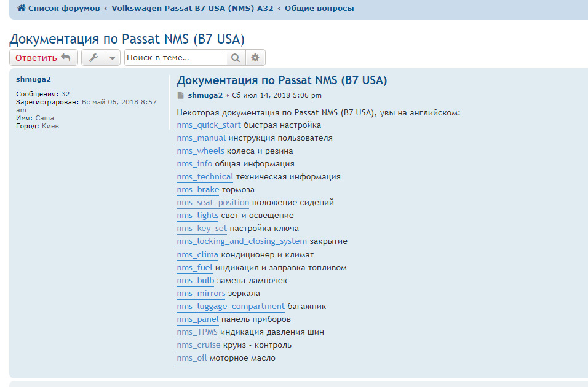Click the name value Саша

pyautogui.click(x=45, y=118)
